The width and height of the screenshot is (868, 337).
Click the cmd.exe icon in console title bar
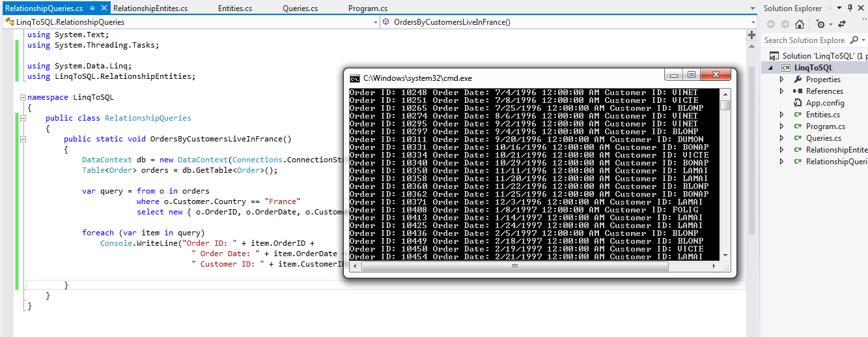click(x=355, y=77)
